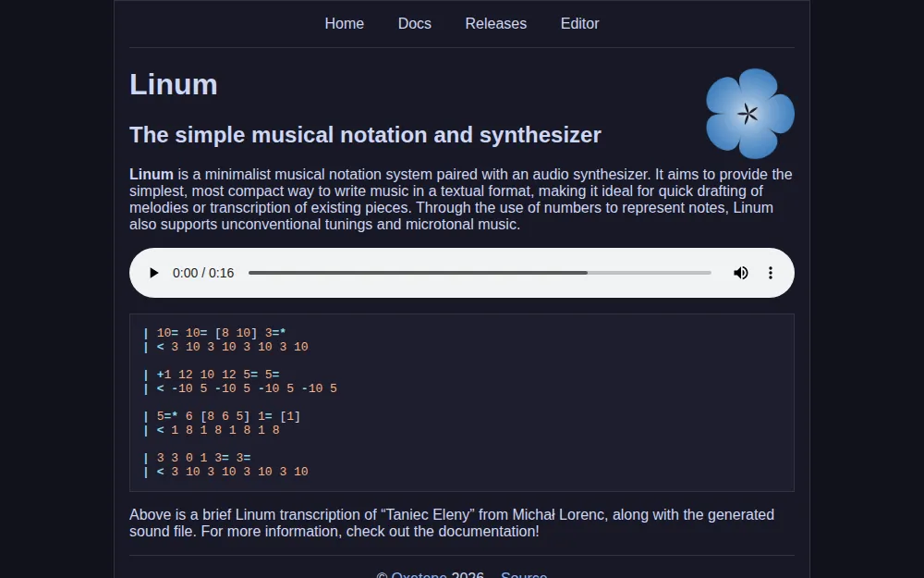Viewport: 924px width, 578px height.
Task: Go to the Docs page
Action: [x=415, y=24]
